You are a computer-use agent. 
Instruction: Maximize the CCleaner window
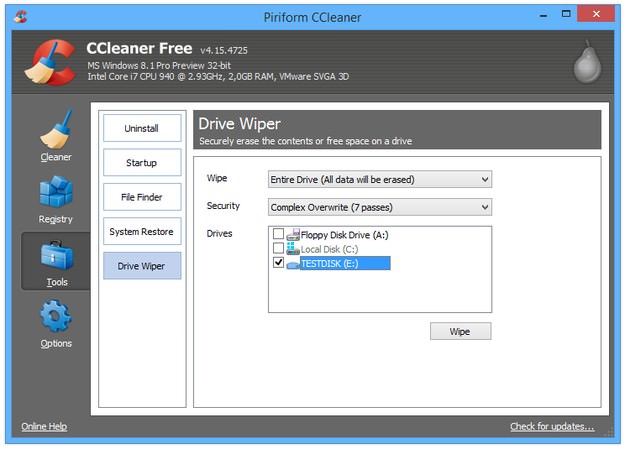coord(566,14)
